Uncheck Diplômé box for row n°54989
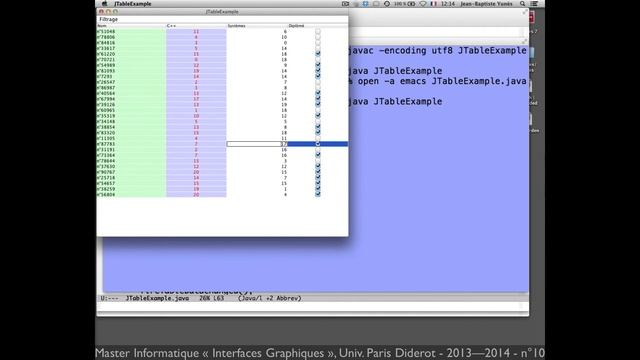The image size is (640, 360). pos(318,65)
